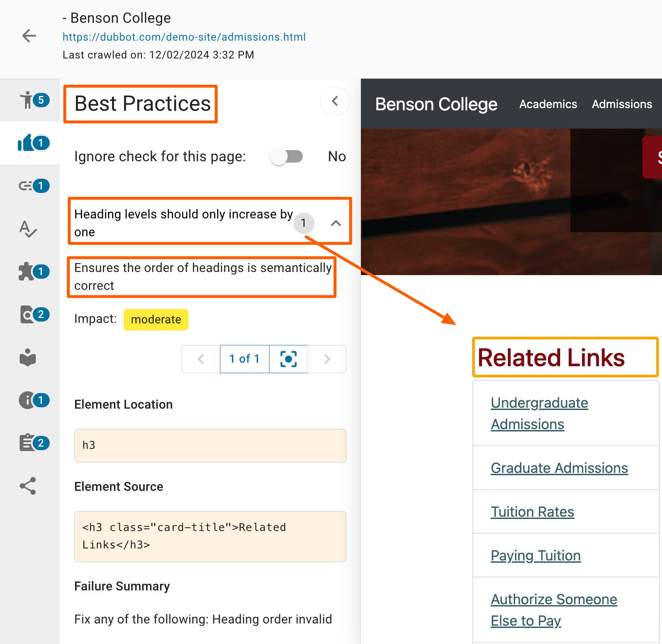Select the Best Practices thumbs-up icon
Screen dimensions: 662x644
30,143
